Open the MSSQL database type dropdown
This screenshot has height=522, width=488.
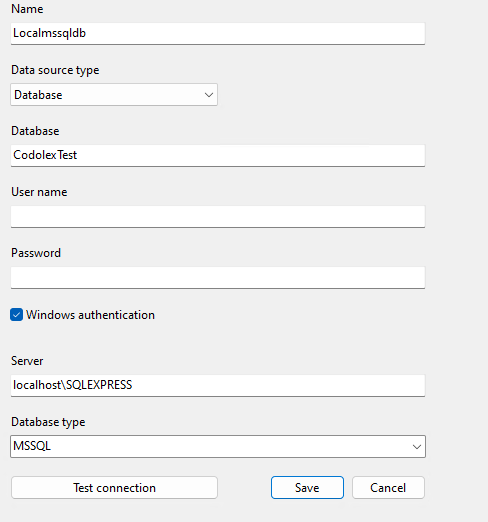(218, 446)
